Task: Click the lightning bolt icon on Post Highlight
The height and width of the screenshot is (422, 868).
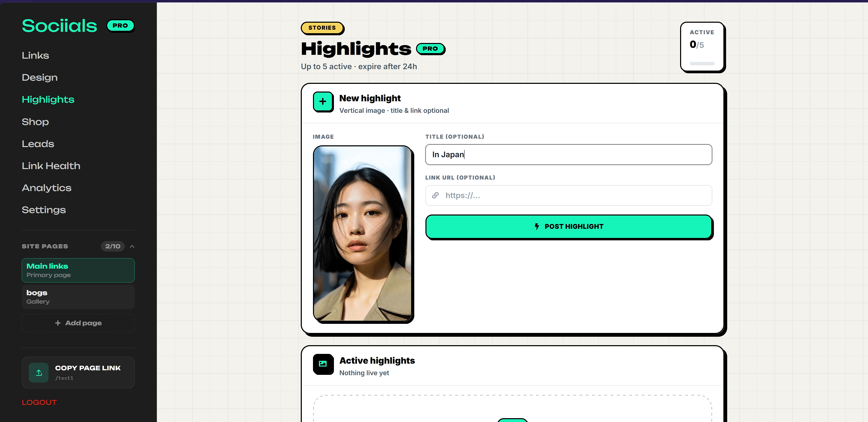Action: coord(537,226)
